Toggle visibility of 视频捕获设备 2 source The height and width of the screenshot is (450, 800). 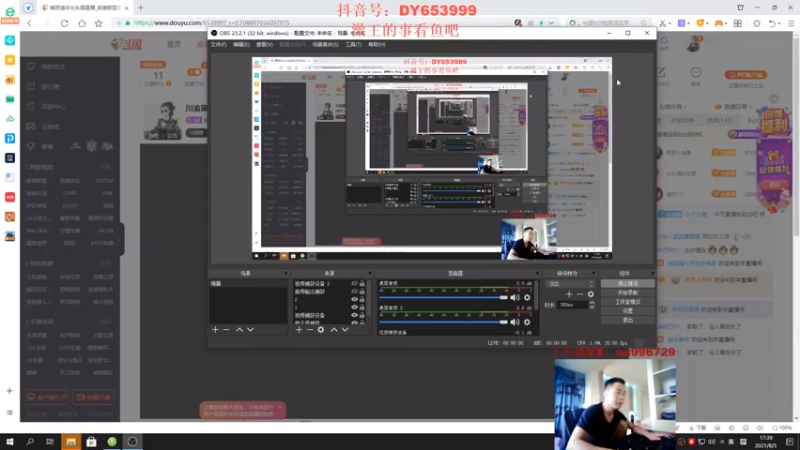354,284
